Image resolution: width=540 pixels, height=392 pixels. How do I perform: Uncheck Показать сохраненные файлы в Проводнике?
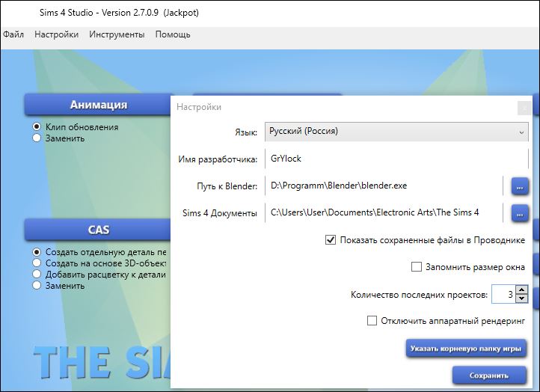click(x=331, y=239)
